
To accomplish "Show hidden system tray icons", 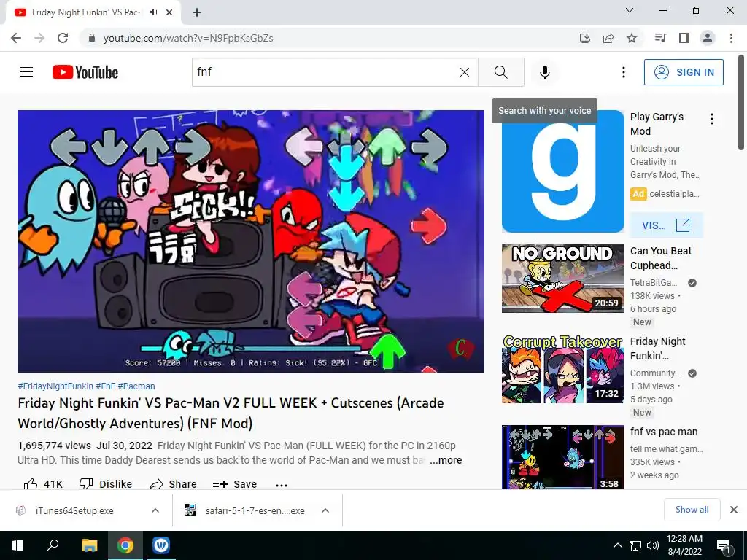I will coord(617,545).
